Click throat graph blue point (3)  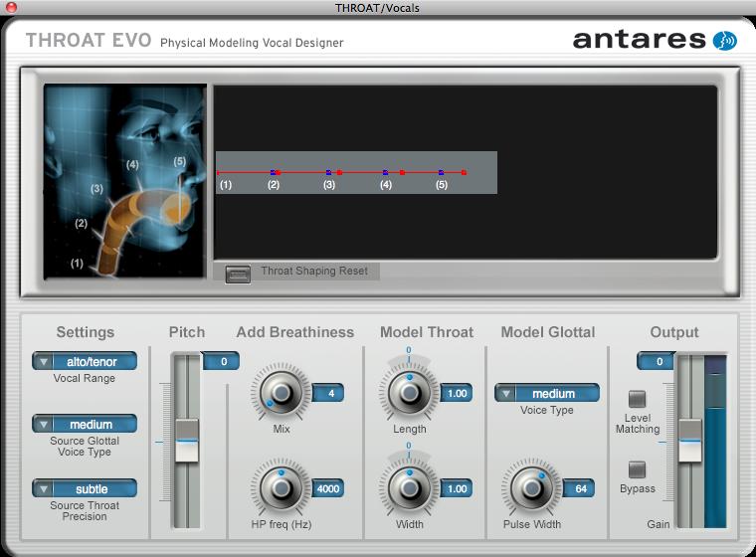[329, 172]
